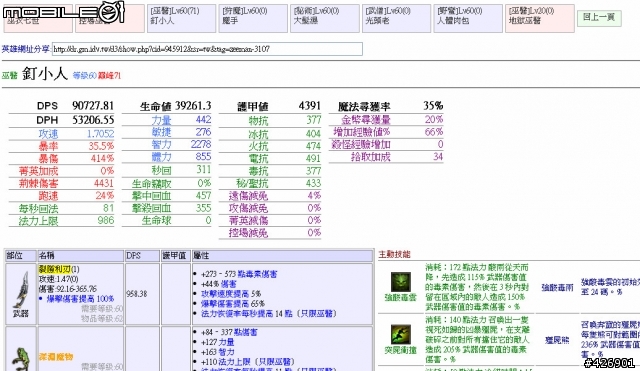
Task: Open the 地獄巫醫 Lv20 hero tab
Action: [540, 18]
